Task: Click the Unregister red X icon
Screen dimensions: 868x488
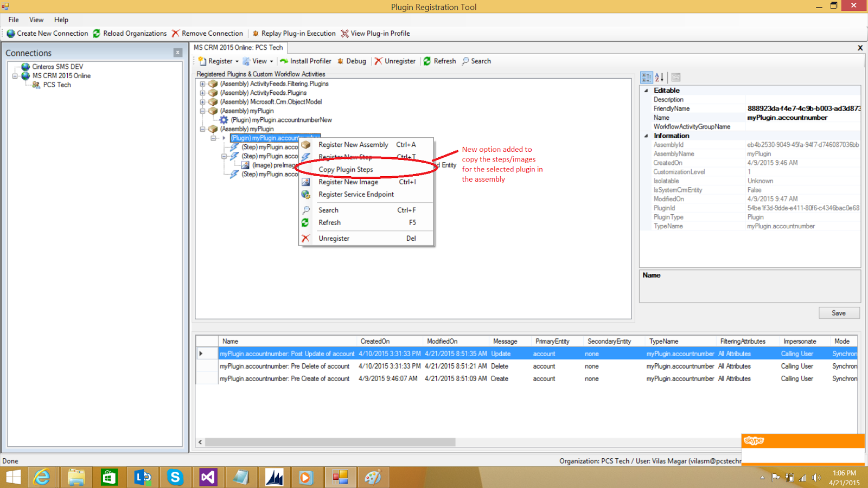Action: tap(379, 61)
